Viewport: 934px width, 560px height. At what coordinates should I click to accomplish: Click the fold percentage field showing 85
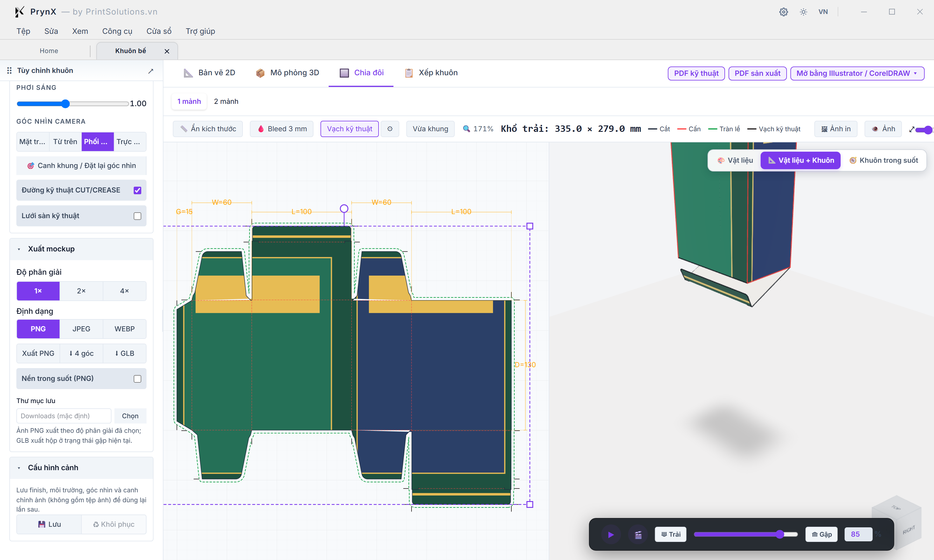[858, 534]
